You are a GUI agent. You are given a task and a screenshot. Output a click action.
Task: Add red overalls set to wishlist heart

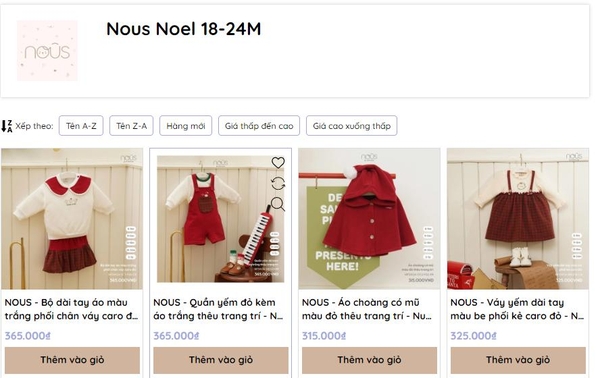pos(278,163)
